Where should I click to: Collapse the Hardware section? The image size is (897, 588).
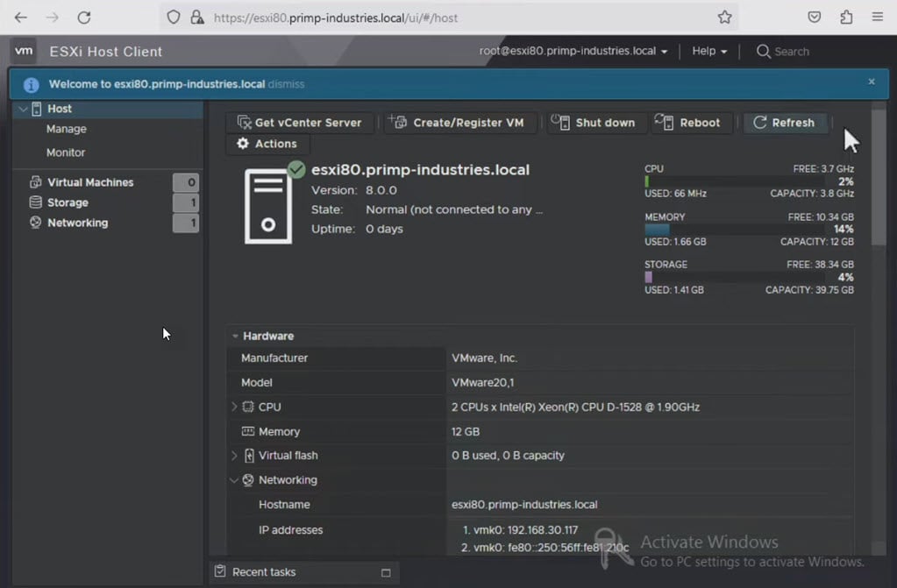point(235,336)
